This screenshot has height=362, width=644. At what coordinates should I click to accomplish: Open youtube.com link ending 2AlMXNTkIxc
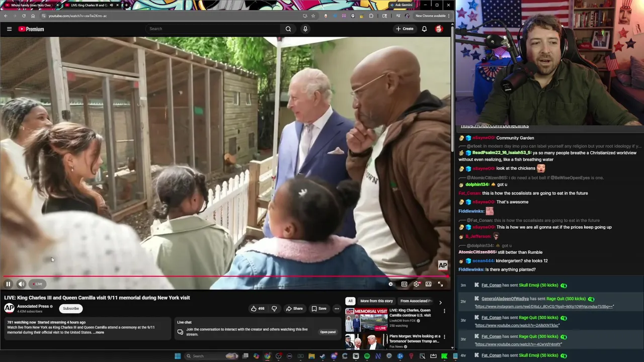pos(517,325)
